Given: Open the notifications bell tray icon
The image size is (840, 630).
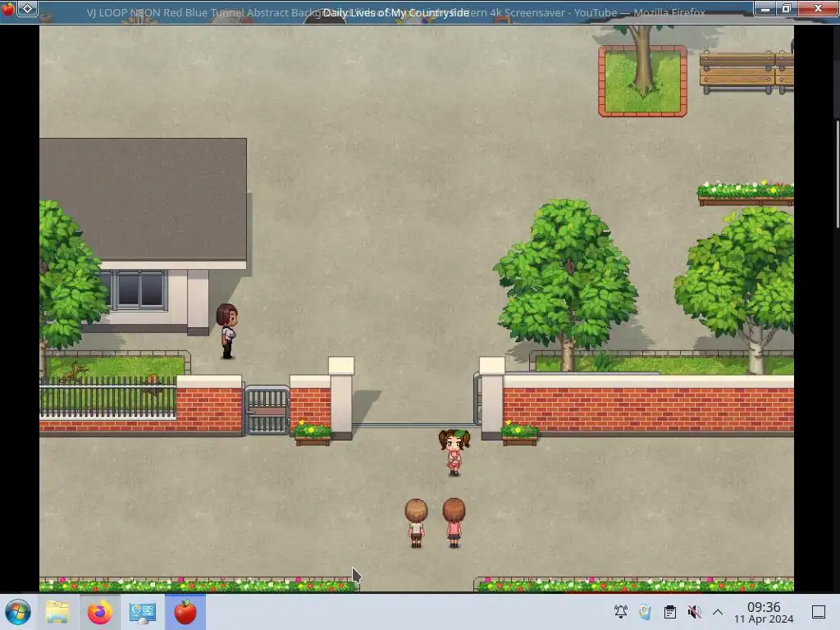Looking at the screenshot, I should [x=621, y=612].
